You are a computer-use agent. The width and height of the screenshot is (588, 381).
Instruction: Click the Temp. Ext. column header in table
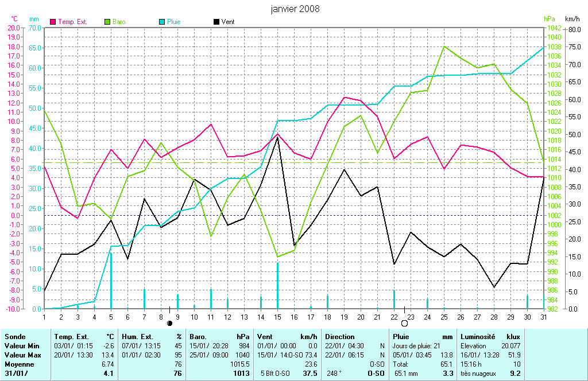tap(71, 337)
